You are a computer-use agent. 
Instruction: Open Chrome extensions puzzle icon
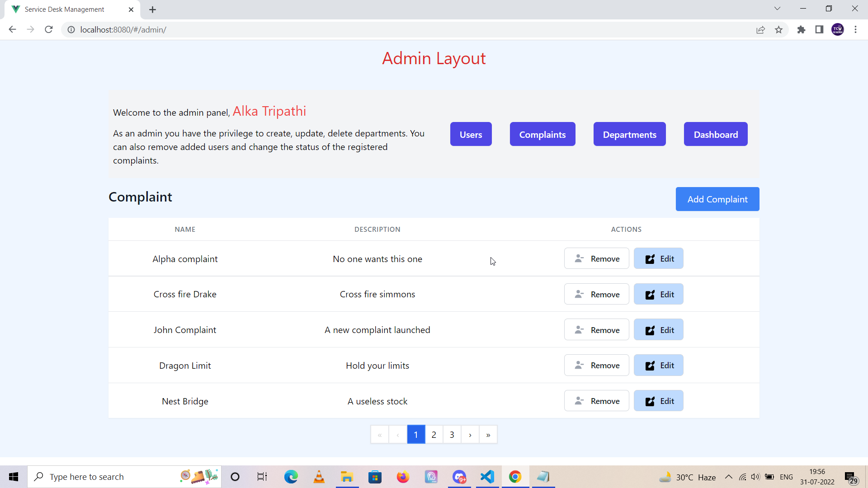[x=801, y=30]
